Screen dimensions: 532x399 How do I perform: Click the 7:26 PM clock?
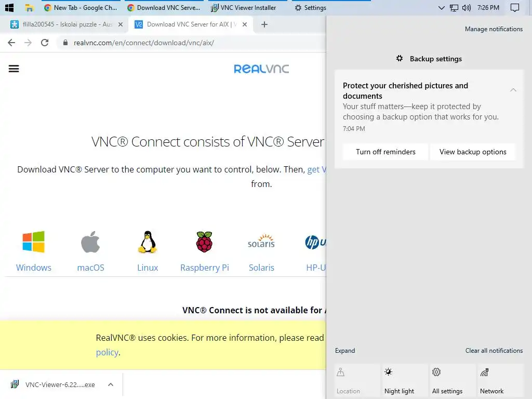(488, 7)
